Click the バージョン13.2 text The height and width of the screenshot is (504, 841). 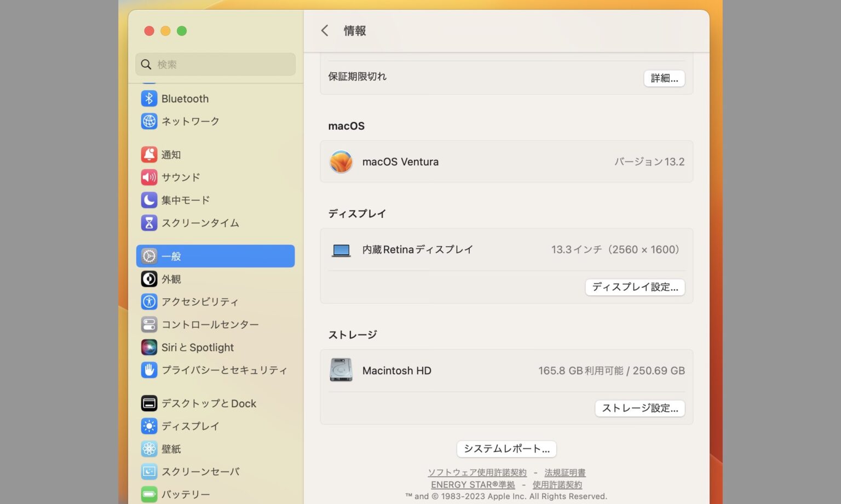point(649,162)
